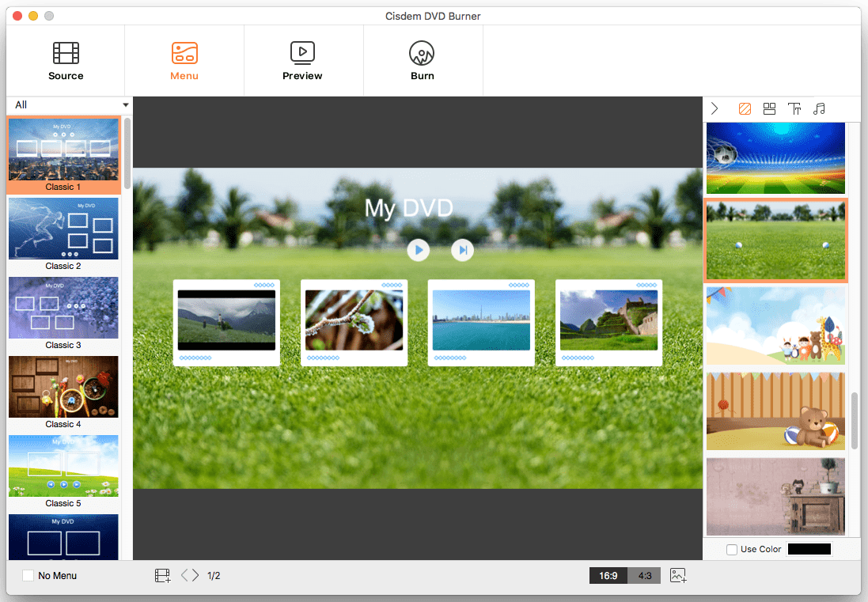The height and width of the screenshot is (602, 868).
Task: Switch to the Preview tab
Action: [302, 61]
